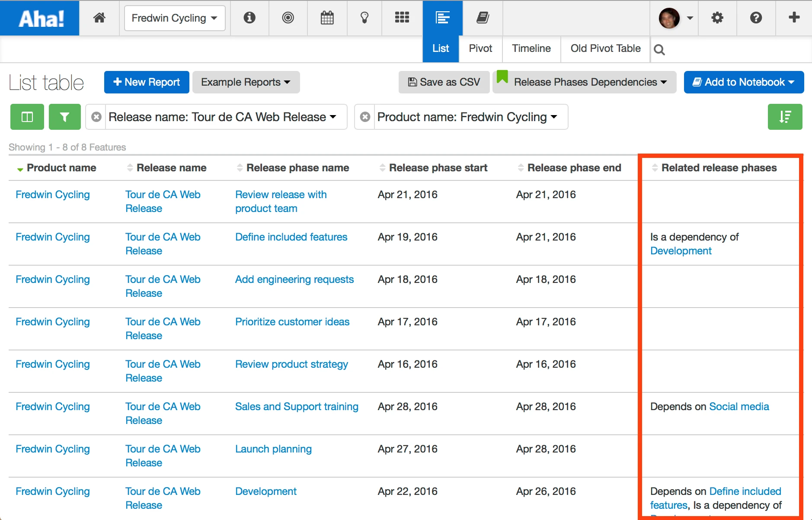The height and width of the screenshot is (520, 812).
Task: Switch to the Pivot tab
Action: (x=480, y=48)
